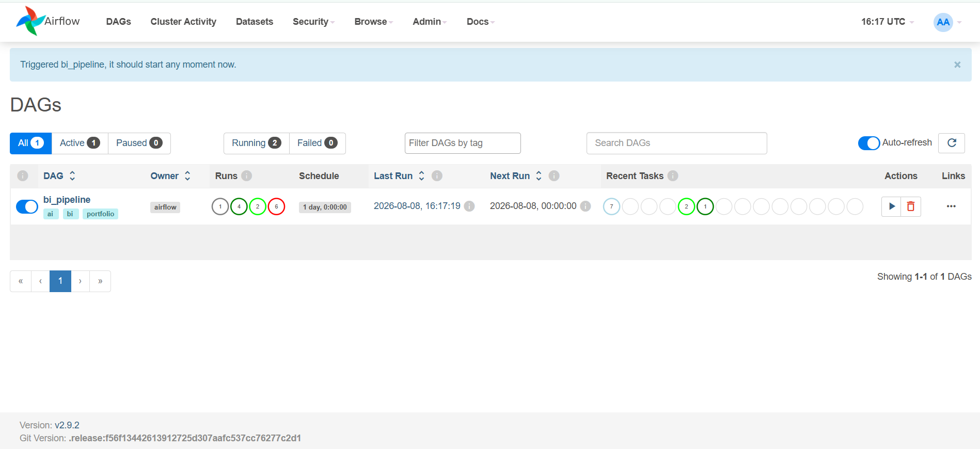The height and width of the screenshot is (449, 980).
Task: Click the info icon next to Runs header
Action: coord(247,176)
